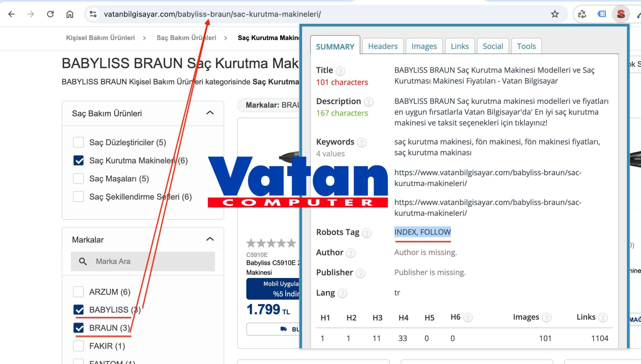Open Kişisel Bakım Ürünleri breadcrumb link
This screenshot has width=641, height=364.
coord(100,38)
